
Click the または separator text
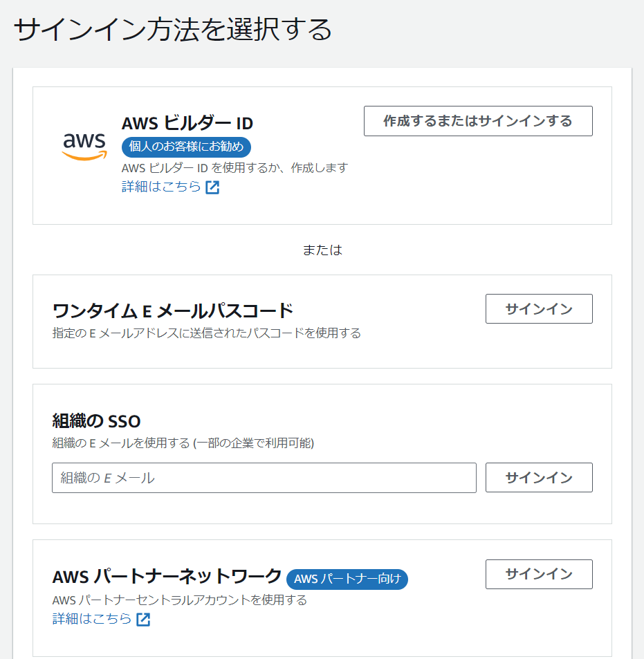click(x=322, y=250)
